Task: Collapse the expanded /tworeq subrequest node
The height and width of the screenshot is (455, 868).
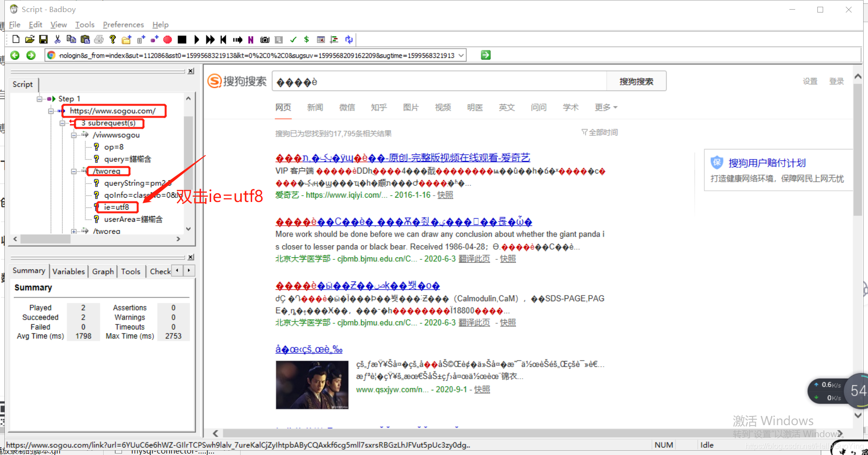Action: pyautogui.click(x=74, y=171)
